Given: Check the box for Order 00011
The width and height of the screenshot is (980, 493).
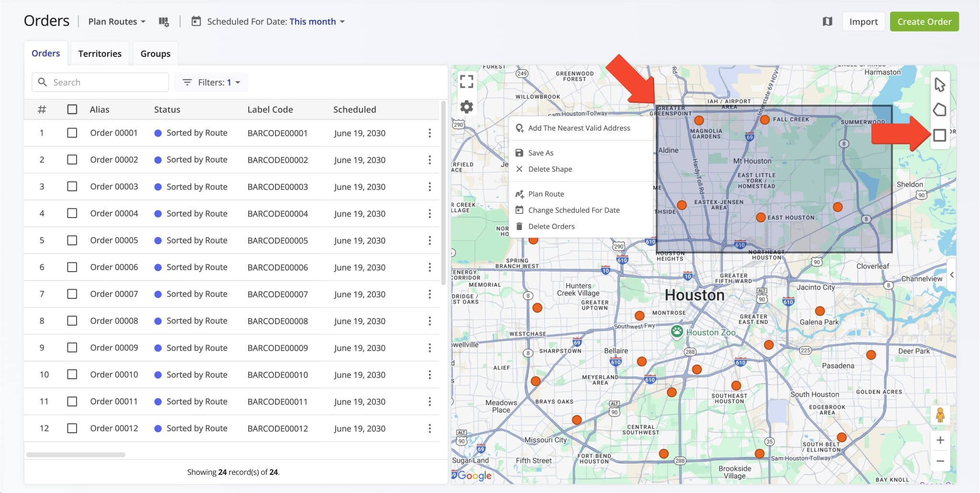Looking at the screenshot, I should (x=72, y=401).
